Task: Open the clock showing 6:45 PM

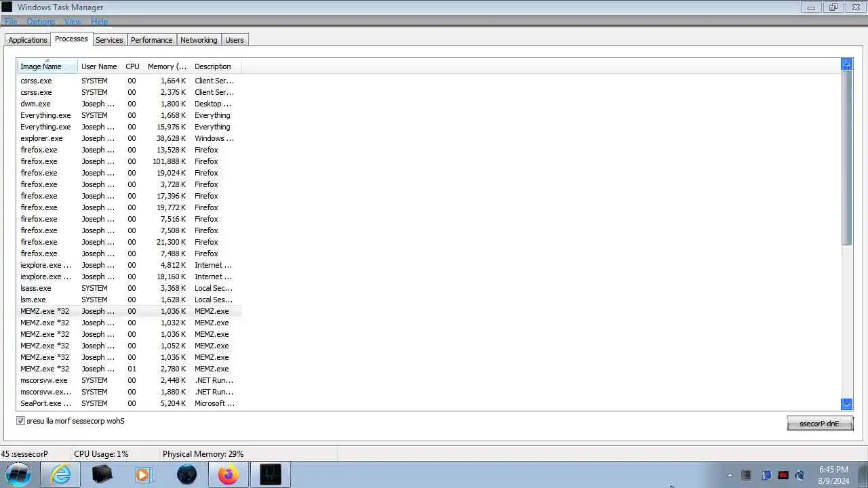Action: [833, 475]
